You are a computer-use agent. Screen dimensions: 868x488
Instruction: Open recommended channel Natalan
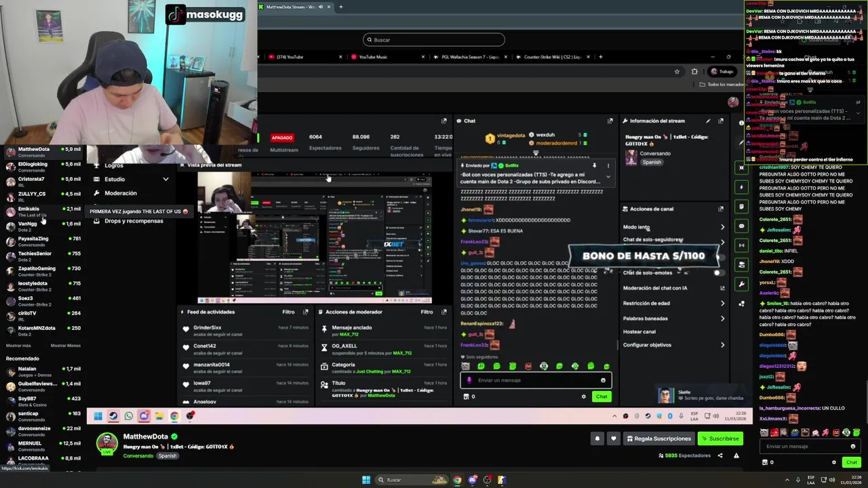tap(42, 371)
